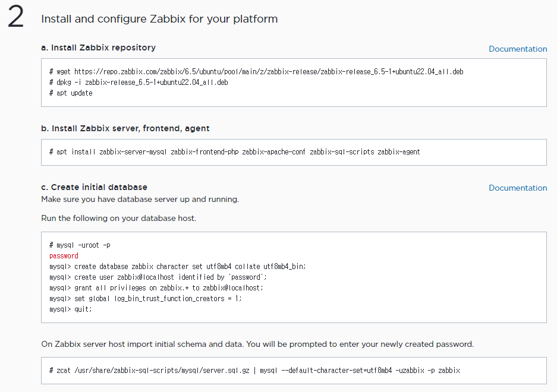
Task: Click the wget zabbix-release command line
Action: (256, 72)
